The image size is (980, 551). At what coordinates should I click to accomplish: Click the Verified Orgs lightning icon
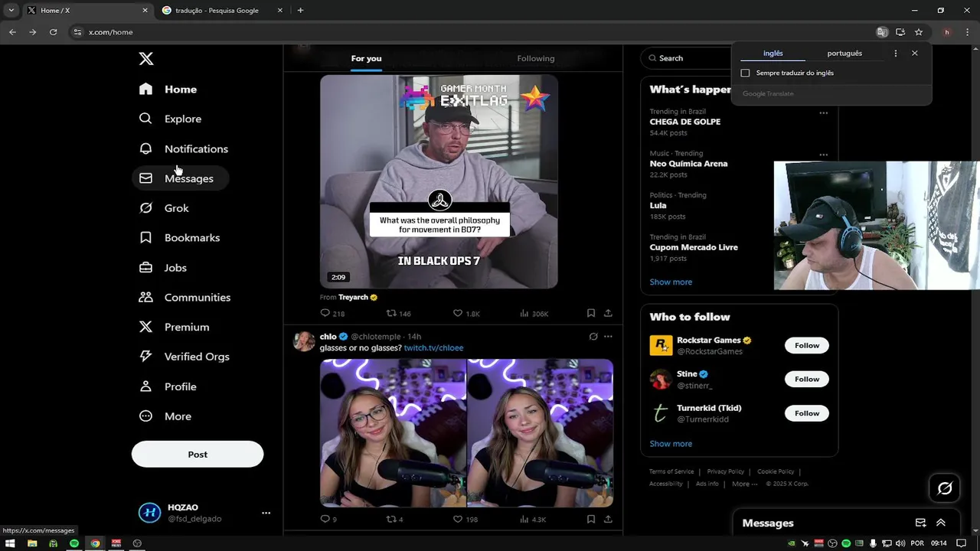[x=145, y=357]
